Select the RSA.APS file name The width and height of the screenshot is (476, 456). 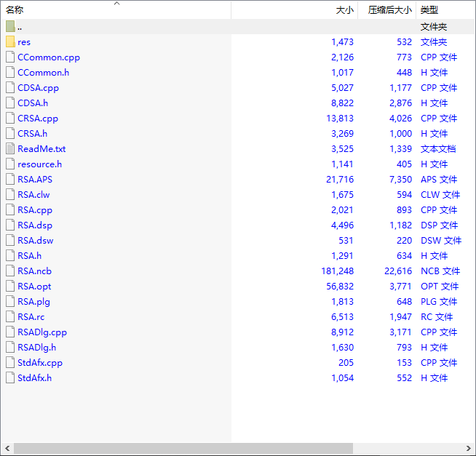[x=35, y=180]
